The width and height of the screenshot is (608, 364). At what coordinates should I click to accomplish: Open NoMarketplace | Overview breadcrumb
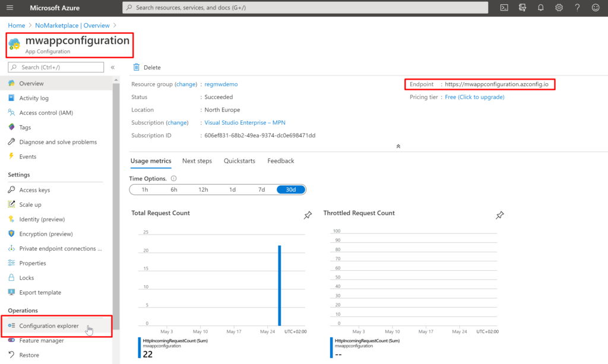(72, 25)
